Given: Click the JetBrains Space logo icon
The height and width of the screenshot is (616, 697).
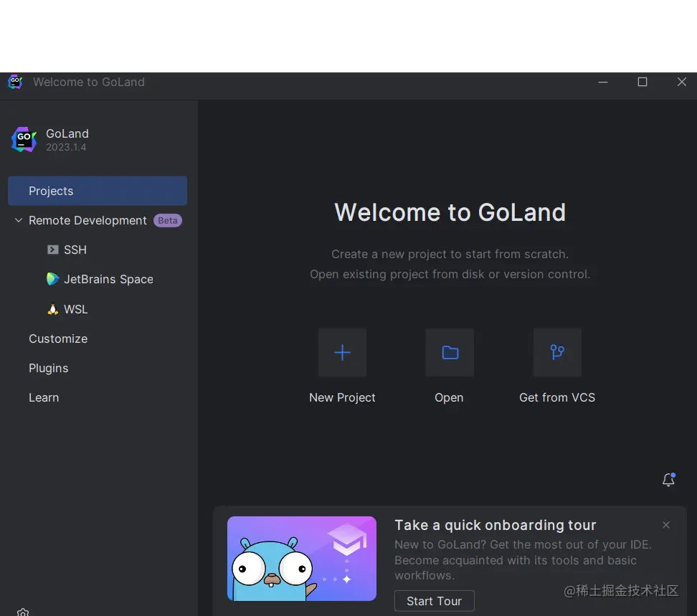Looking at the screenshot, I should click(x=52, y=279).
